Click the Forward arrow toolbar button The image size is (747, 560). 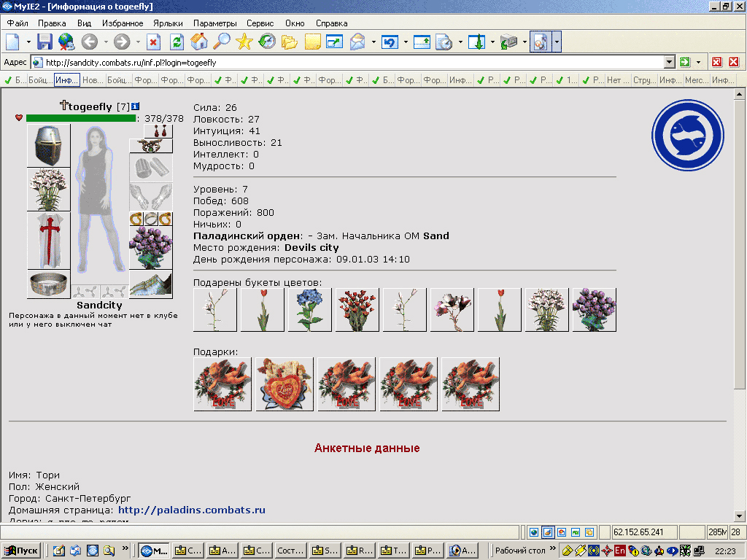122,42
